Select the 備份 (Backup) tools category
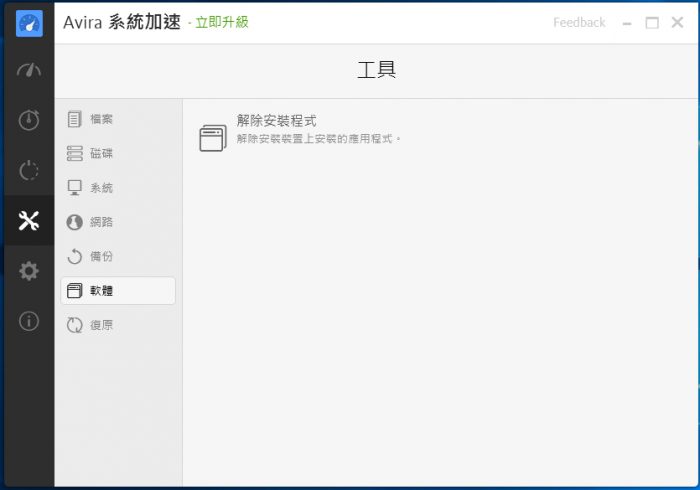The image size is (700, 490). [x=118, y=256]
